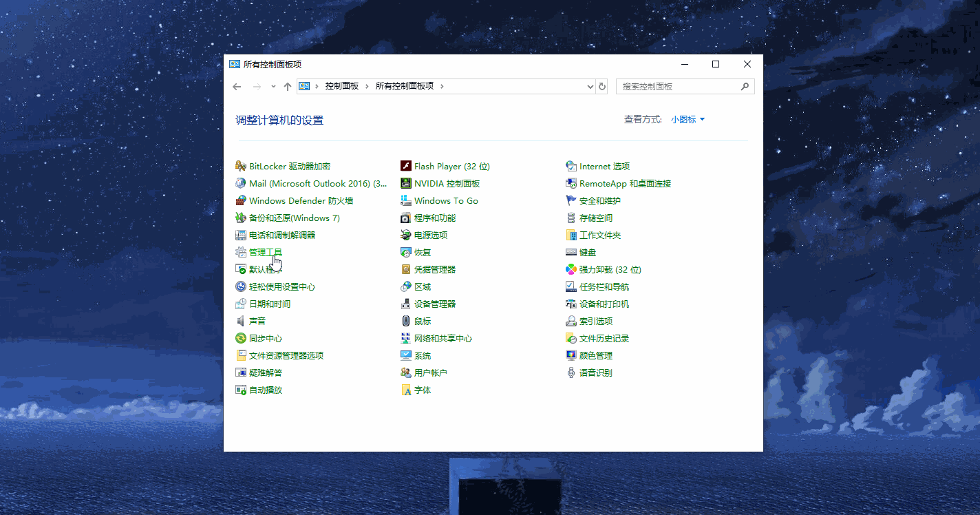Click the 存储空间 link
This screenshot has width=980, height=515.
[x=596, y=218]
